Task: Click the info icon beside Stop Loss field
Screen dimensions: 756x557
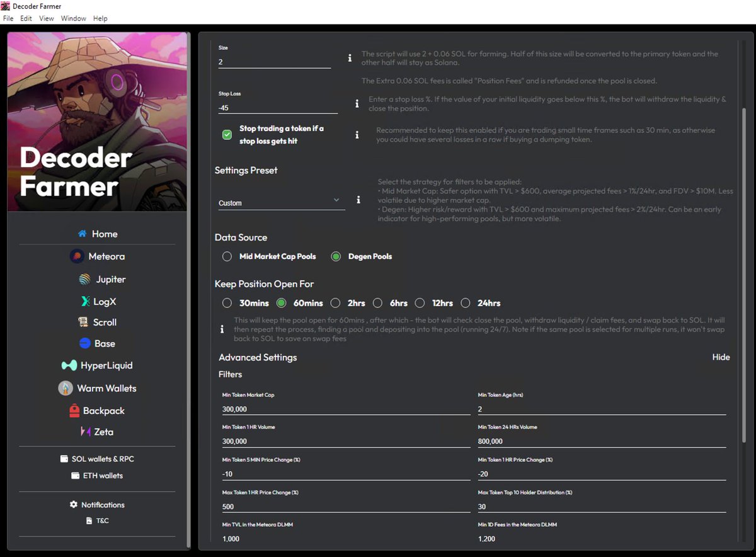Action: click(x=357, y=103)
